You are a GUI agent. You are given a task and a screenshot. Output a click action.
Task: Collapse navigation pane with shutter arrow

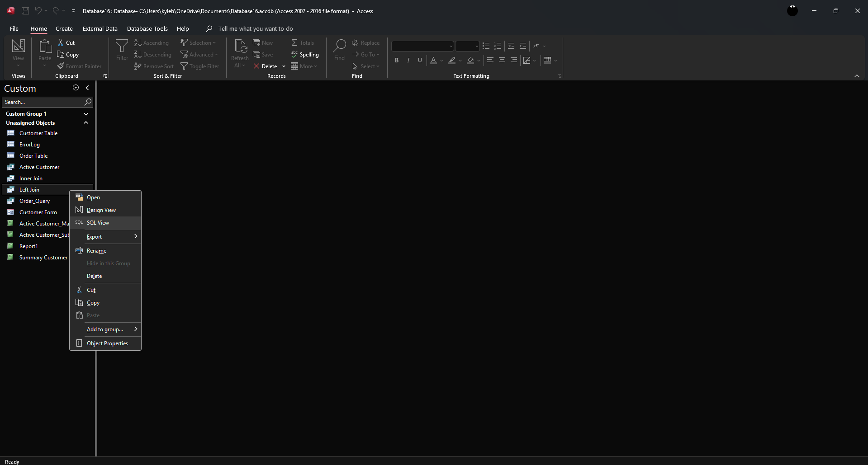[x=87, y=88]
